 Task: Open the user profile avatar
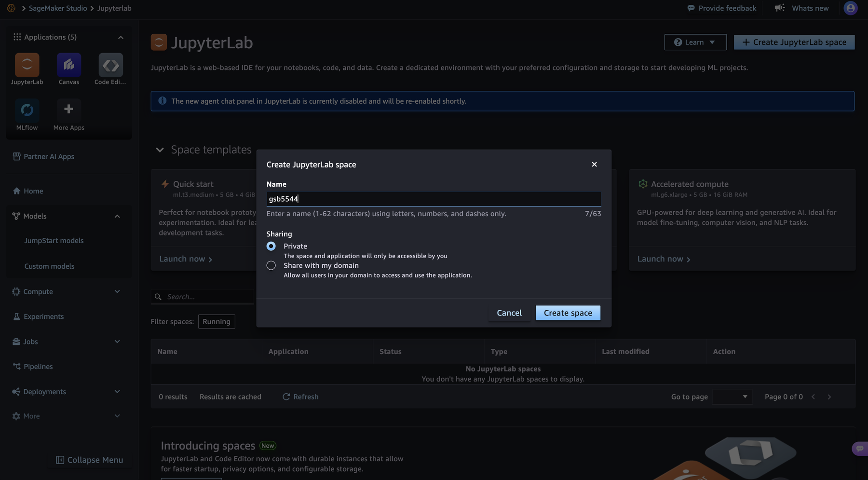[851, 8]
